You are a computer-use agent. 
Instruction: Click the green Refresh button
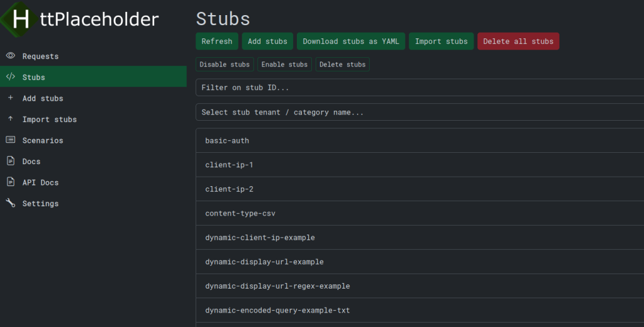pos(217,41)
